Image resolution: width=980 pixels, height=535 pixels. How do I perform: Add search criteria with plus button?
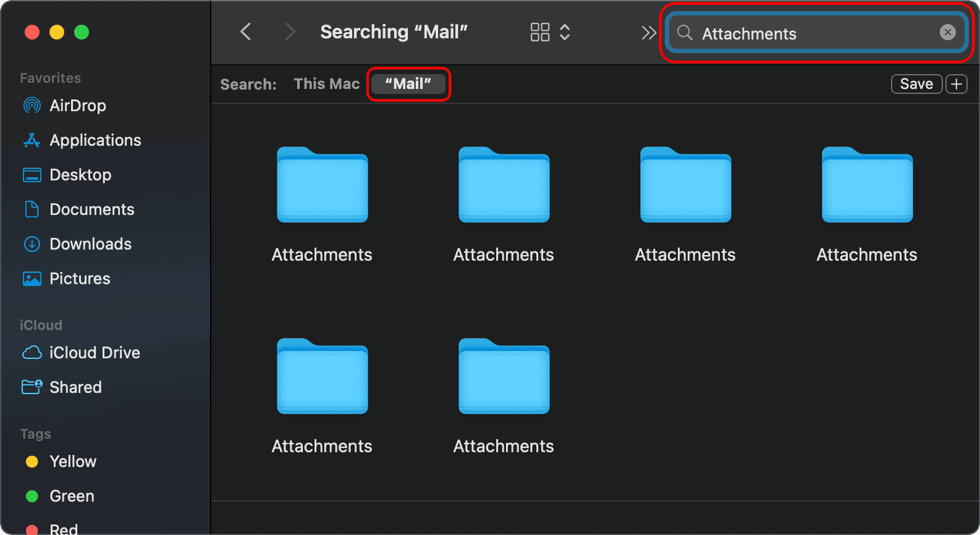tap(957, 84)
